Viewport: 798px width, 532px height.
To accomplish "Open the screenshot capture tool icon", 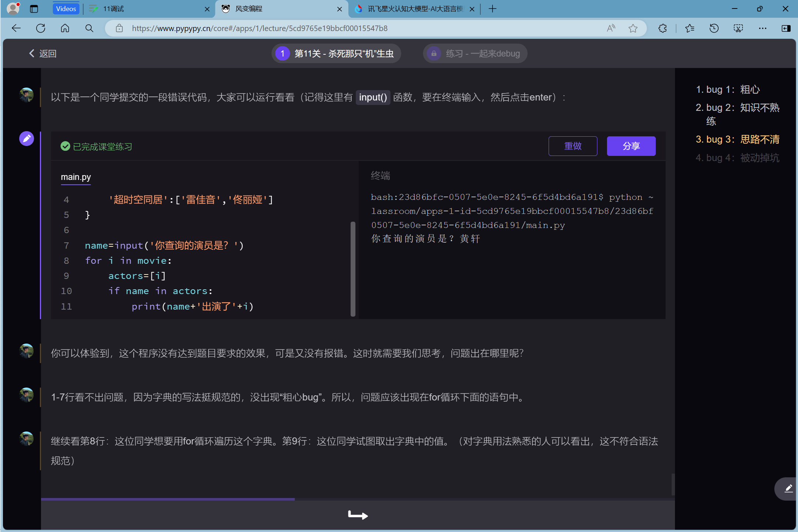I will [x=738, y=28].
